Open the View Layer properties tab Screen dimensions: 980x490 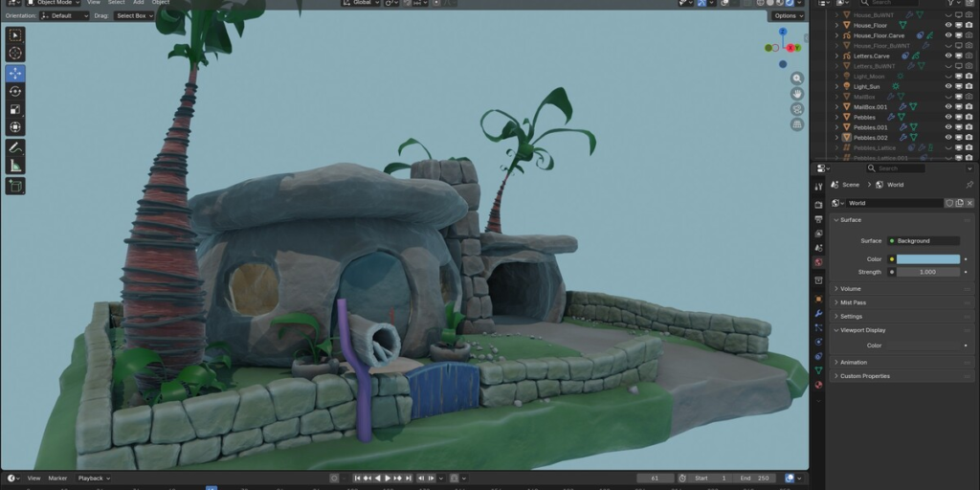[818, 234]
